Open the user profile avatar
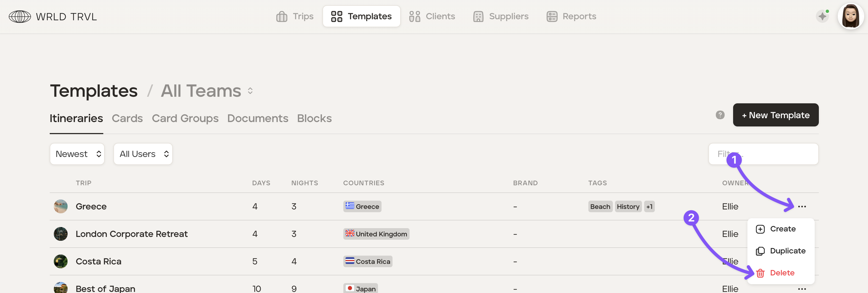868x293 pixels. pos(850,16)
